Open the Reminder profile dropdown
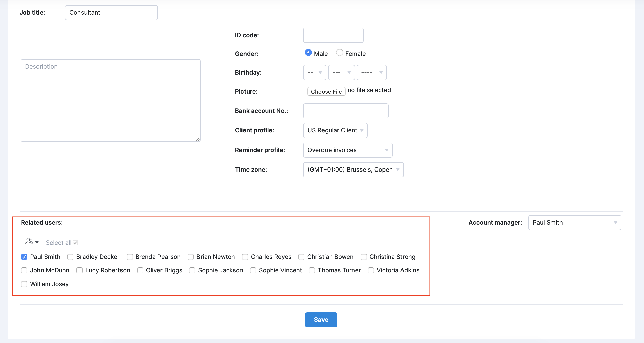The image size is (644, 343). (348, 150)
